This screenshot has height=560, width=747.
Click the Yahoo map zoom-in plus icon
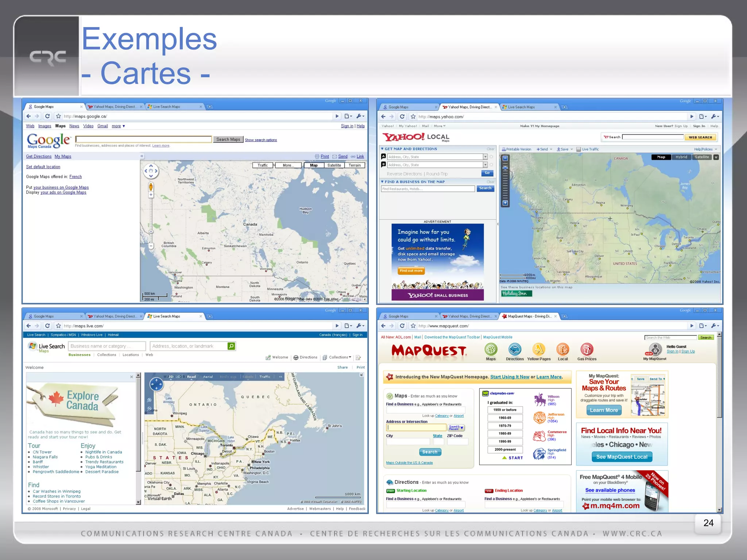(505, 203)
